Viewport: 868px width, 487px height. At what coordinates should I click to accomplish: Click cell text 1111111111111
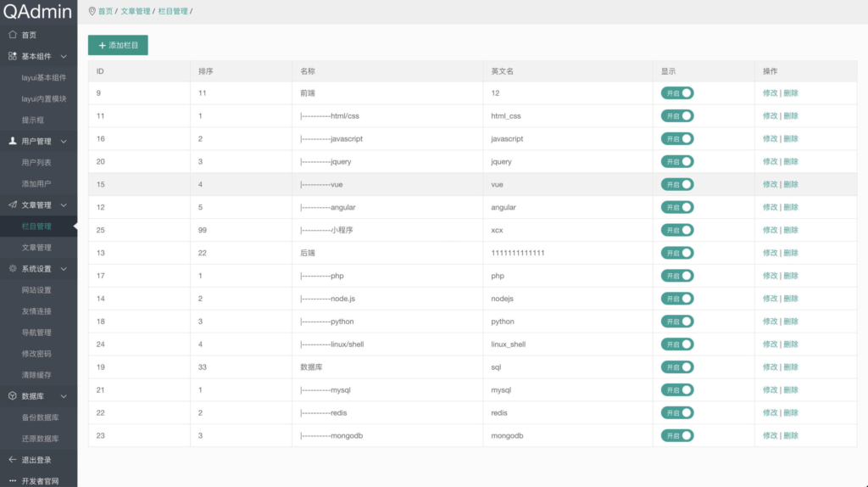click(518, 253)
